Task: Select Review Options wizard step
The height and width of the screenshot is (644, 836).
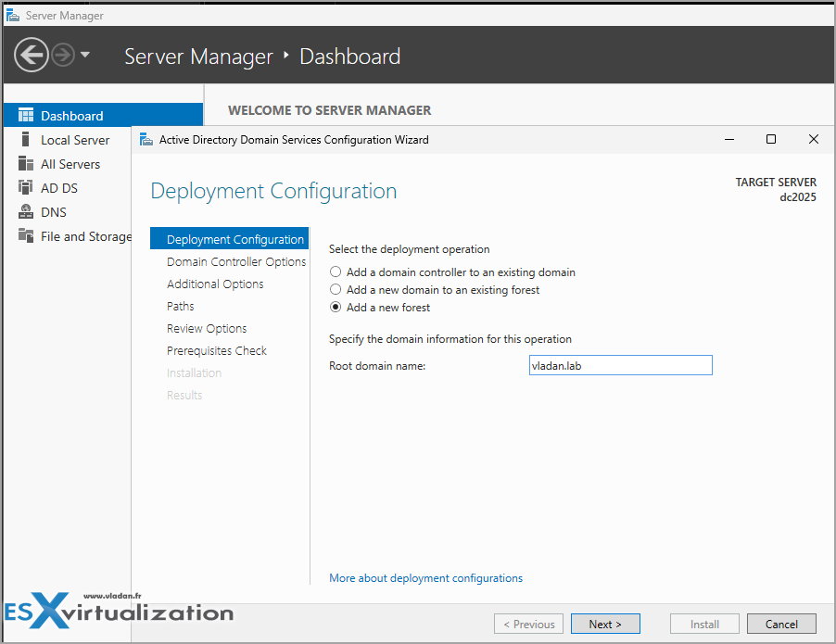Action: (x=207, y=328)
